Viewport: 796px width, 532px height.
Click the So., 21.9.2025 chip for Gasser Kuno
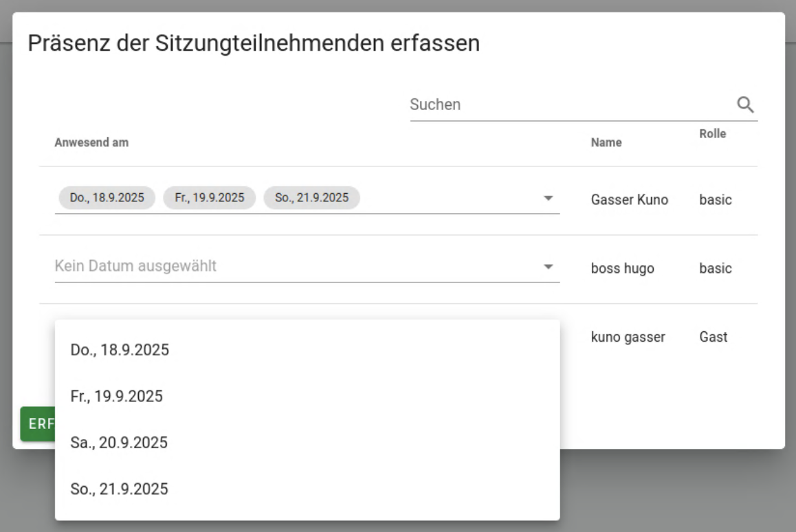tap(311, 198)
